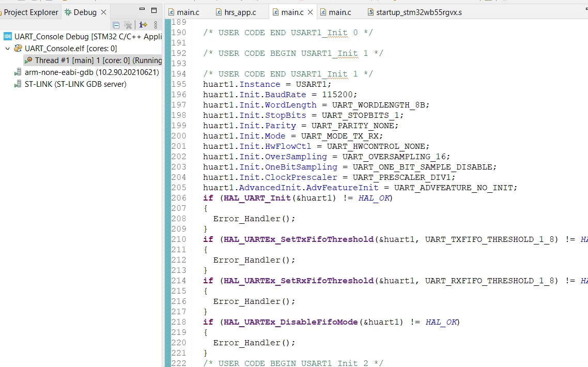
Task: Click HAL_UARTEx_DisableFifoMode function name
Action: click(x=290, y=322)
